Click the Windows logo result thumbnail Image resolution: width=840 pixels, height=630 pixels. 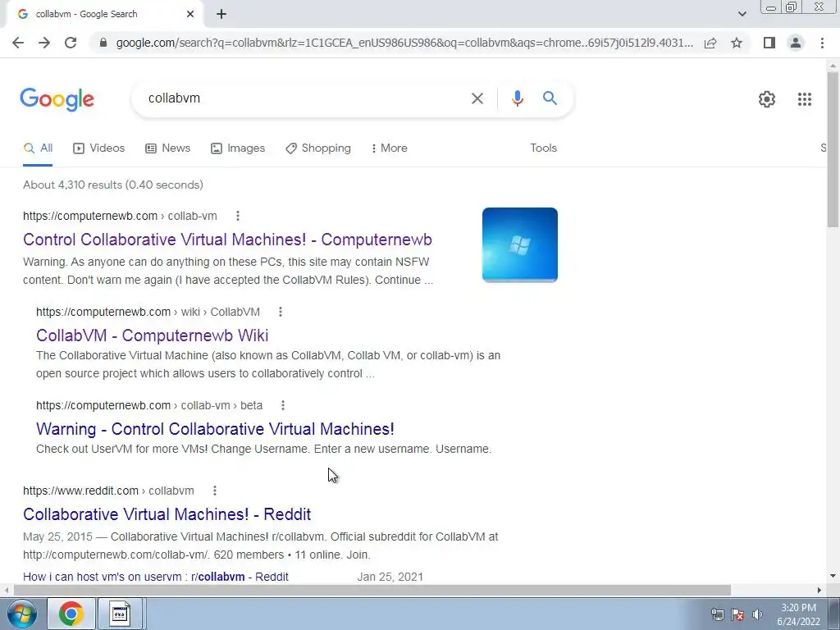tap(519, 244)
